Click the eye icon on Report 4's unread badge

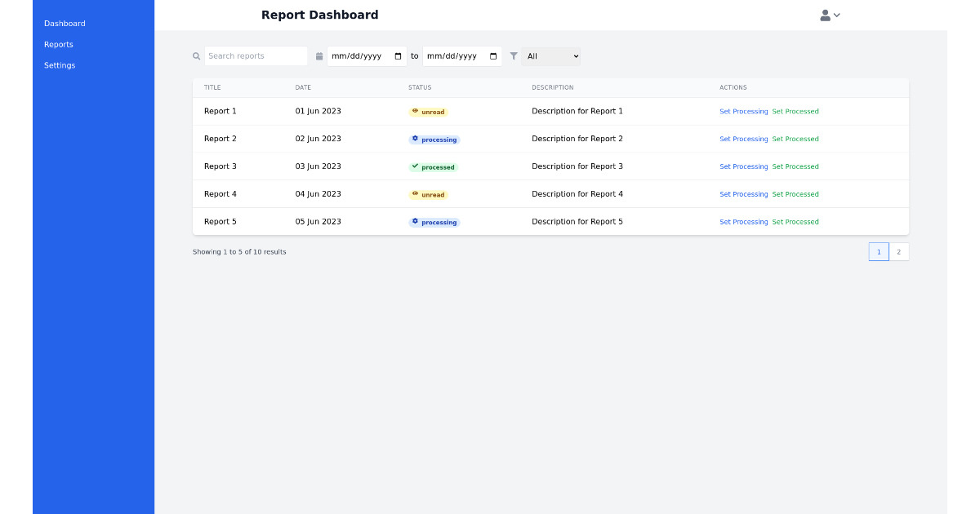(x=416, y=194)
